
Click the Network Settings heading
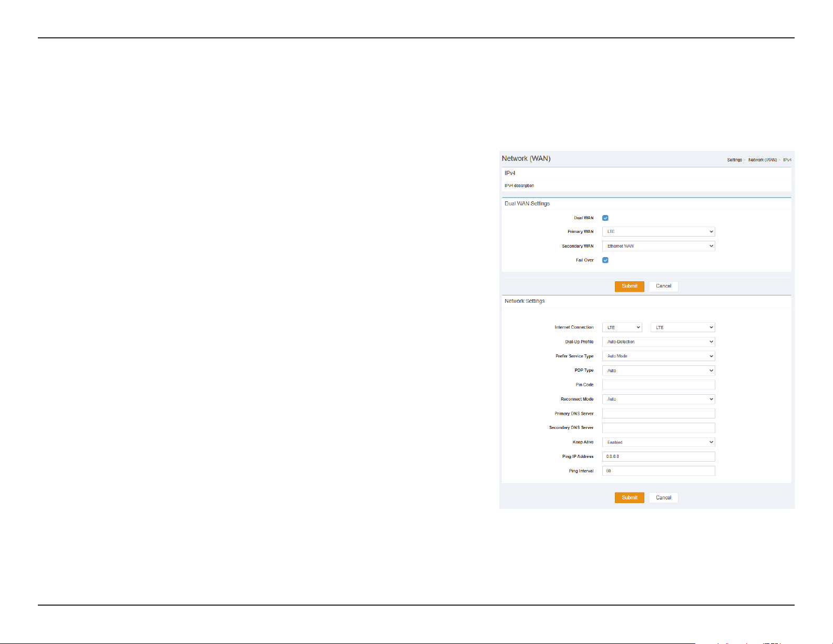(x=525, y=301)
